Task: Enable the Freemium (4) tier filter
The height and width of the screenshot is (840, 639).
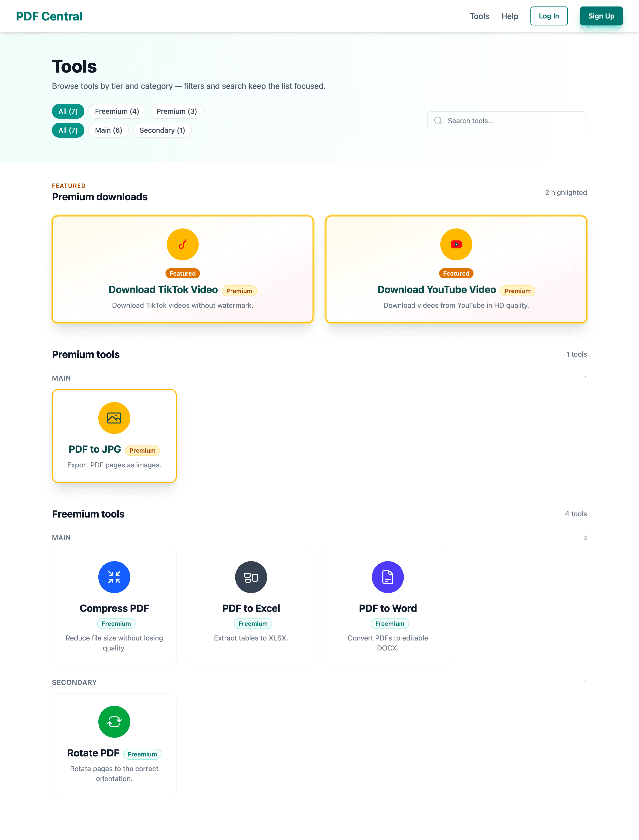Action: click(117, 111)
